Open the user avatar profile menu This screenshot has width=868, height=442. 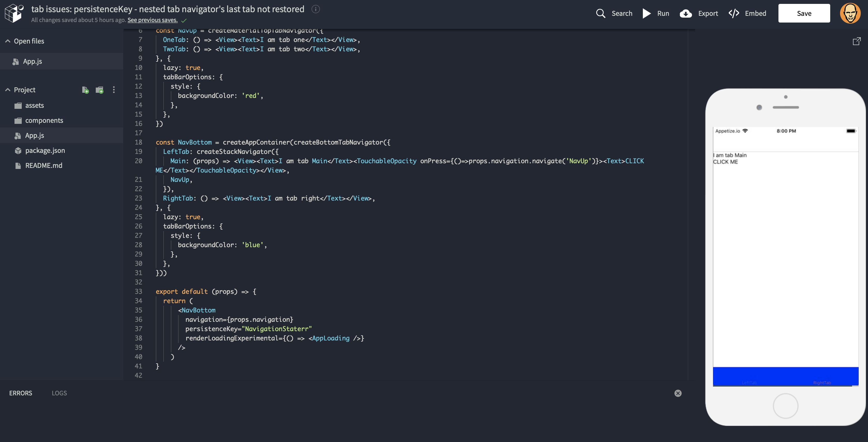(x=850, y=13)
